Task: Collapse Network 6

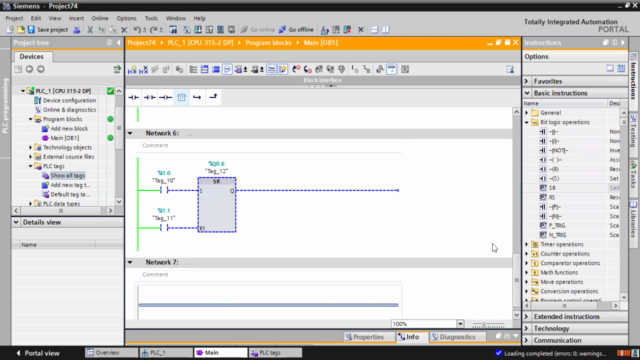Action: [130, 133]
